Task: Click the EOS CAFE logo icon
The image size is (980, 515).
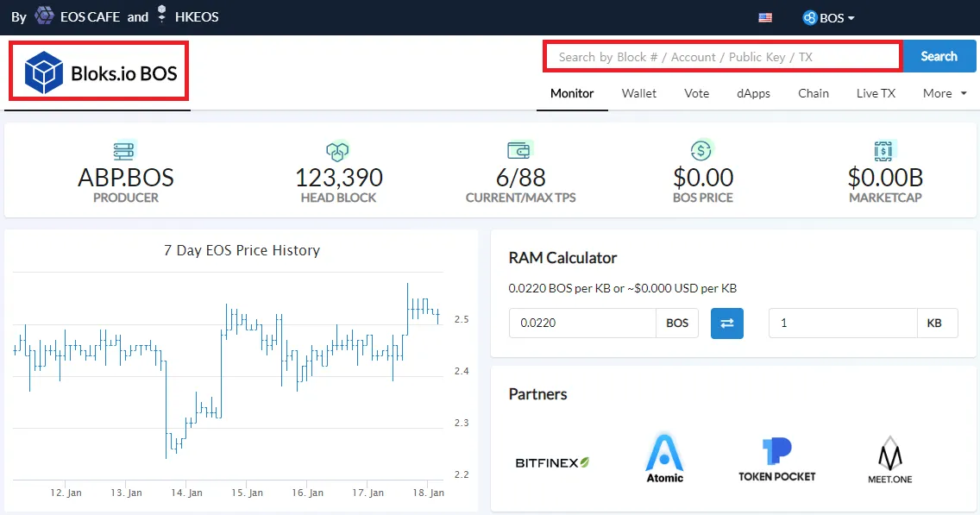Action: [44, 15]
